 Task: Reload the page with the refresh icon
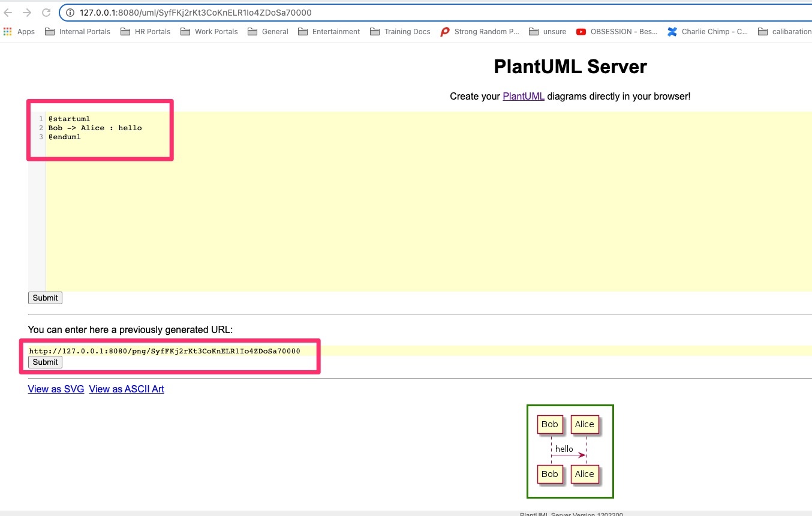coord(46,13)
